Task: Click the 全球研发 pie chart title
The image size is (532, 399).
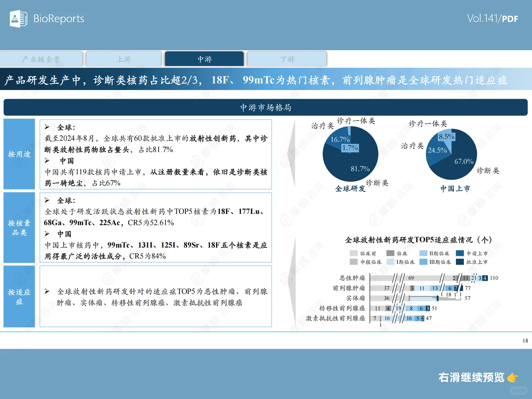Action: tap(350, 189)
